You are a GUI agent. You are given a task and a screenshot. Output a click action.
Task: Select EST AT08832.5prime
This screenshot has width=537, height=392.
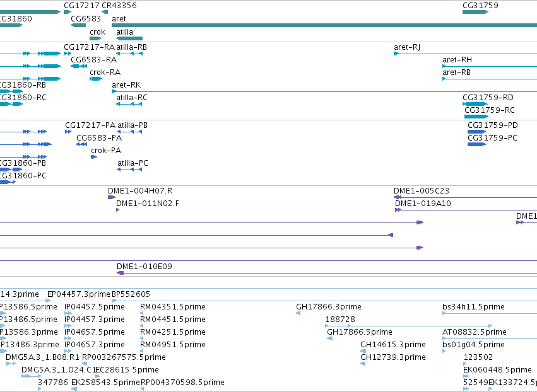click(475, 332)
